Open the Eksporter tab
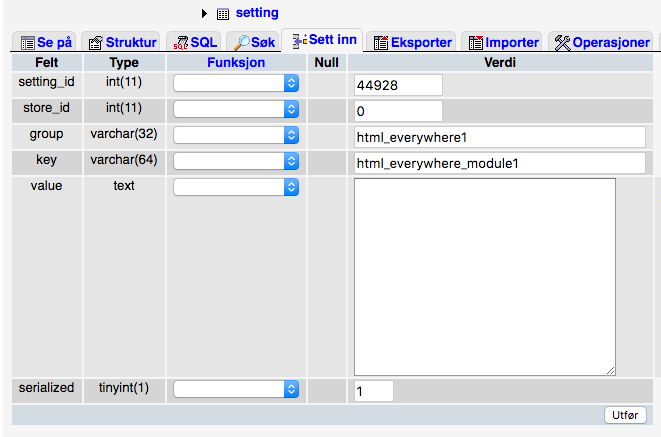 (412, 43)
